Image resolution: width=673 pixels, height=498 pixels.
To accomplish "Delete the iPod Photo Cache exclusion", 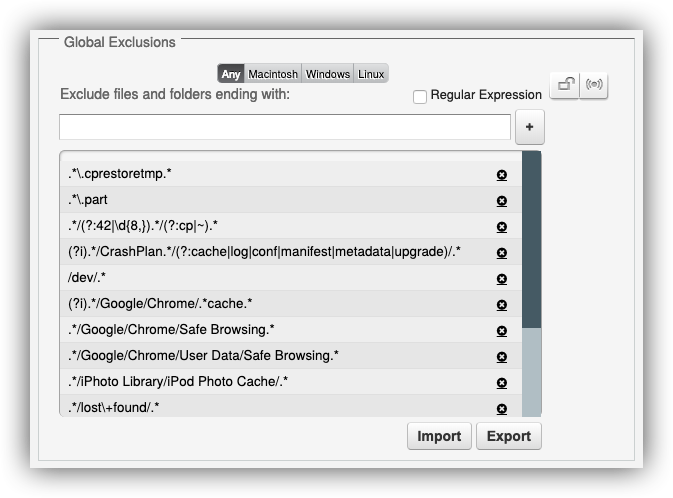I will tap(502, 382).
